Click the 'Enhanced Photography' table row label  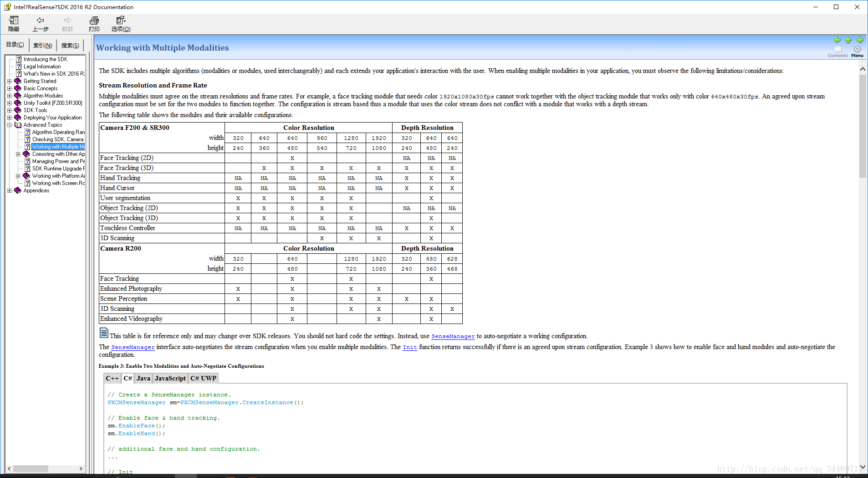[x=131, y=288]
